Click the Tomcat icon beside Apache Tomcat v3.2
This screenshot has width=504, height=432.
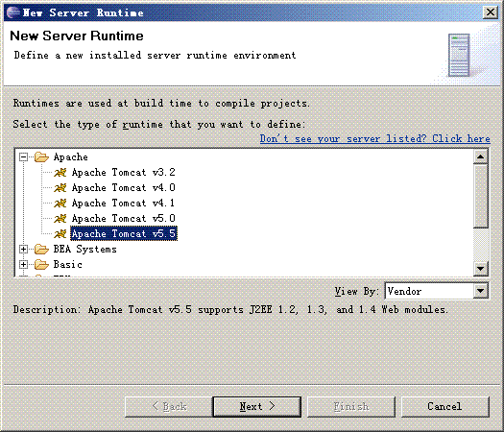pyautogui.click(x=60, y=173)
